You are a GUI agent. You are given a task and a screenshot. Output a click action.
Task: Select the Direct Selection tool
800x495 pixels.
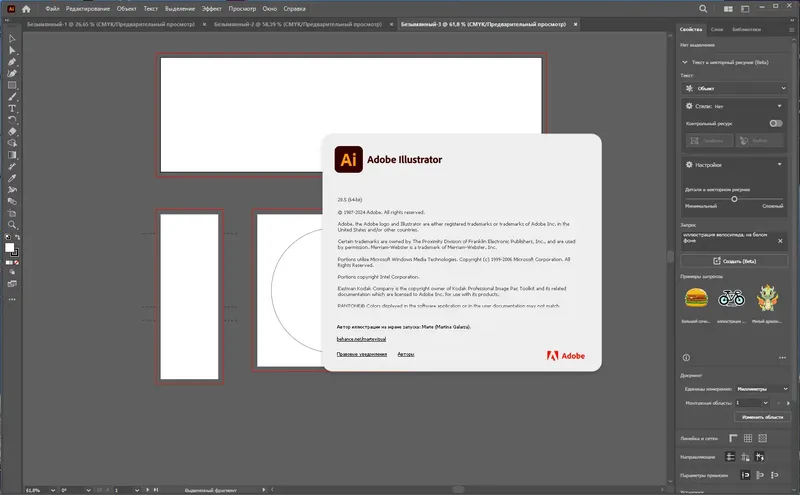click(12, 51)
